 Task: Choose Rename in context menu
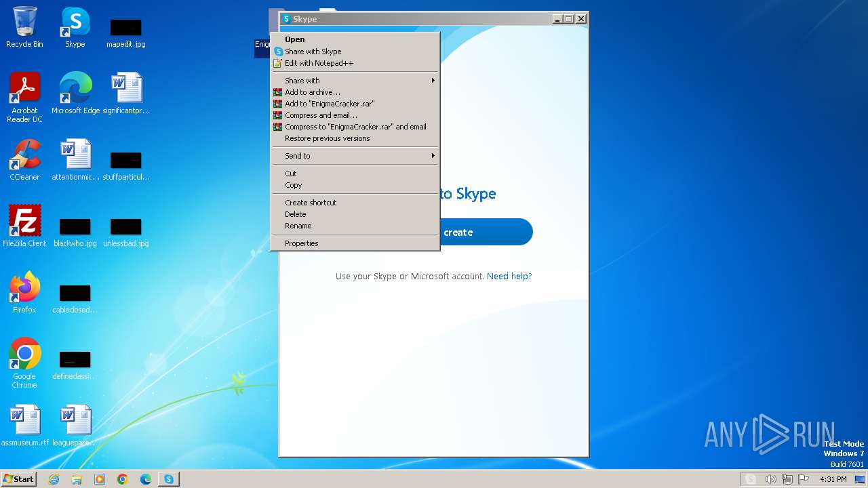(x=355, y=226)
